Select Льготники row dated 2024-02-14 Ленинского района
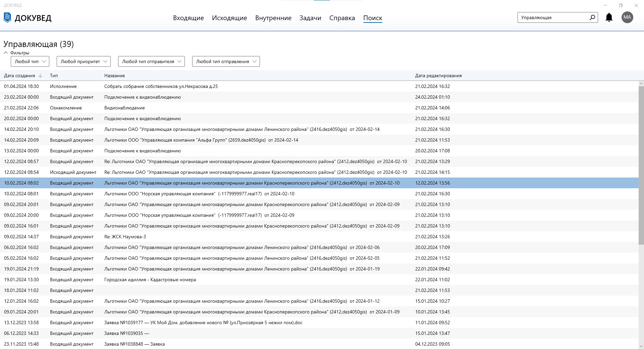 [x=319, y=129]
